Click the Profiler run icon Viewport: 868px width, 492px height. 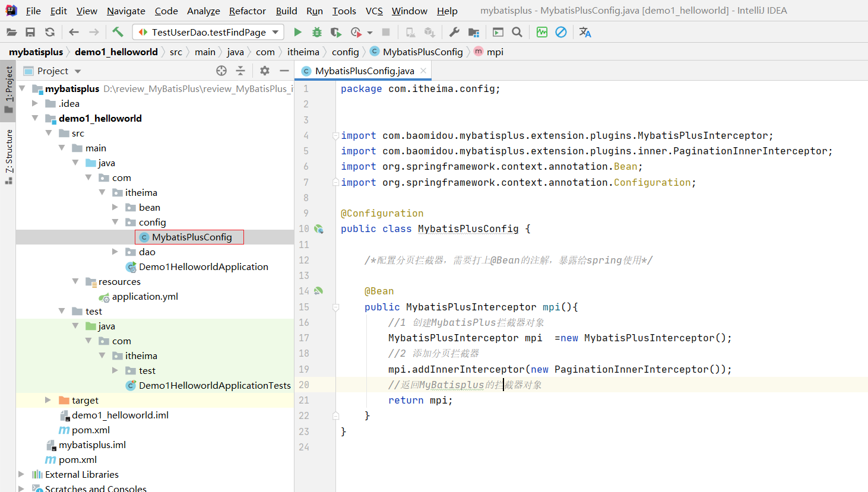click(356, 32)
